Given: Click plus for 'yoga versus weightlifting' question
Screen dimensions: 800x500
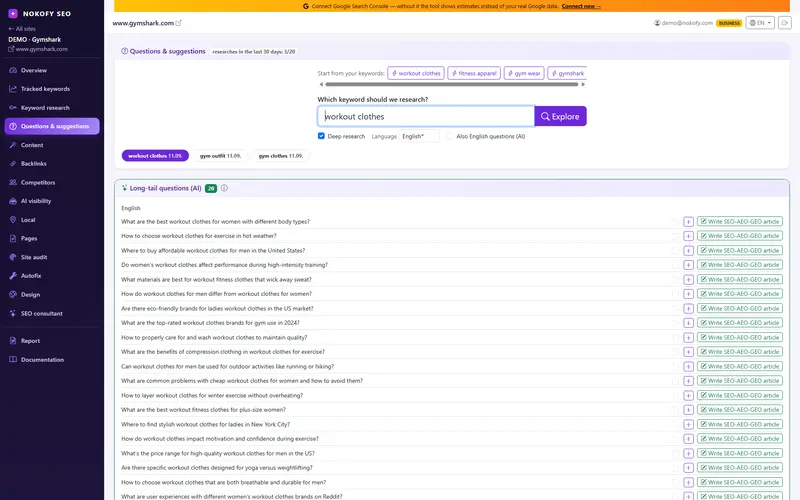Looking at the screenshot, I should [688, 468].
